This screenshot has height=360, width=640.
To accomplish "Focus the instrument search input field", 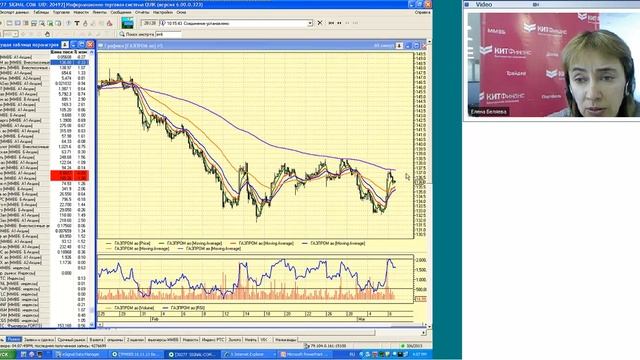I will (x=168, y=34).
